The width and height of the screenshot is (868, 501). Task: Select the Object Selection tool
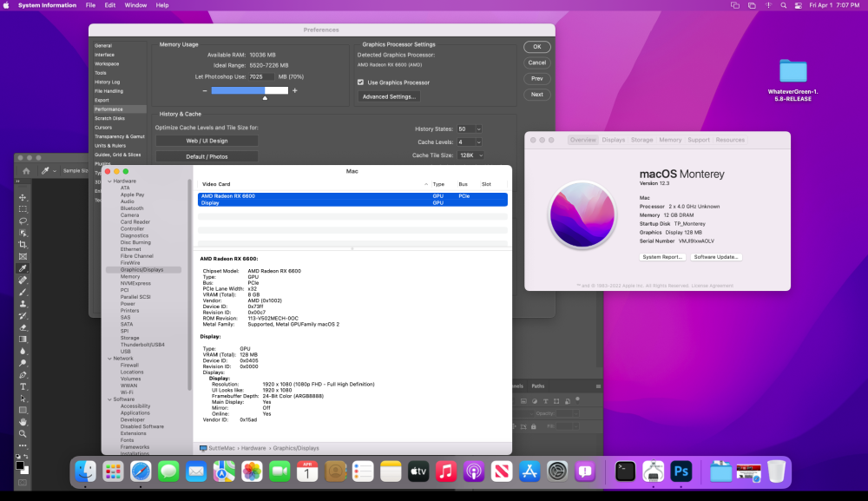point(23,233)
